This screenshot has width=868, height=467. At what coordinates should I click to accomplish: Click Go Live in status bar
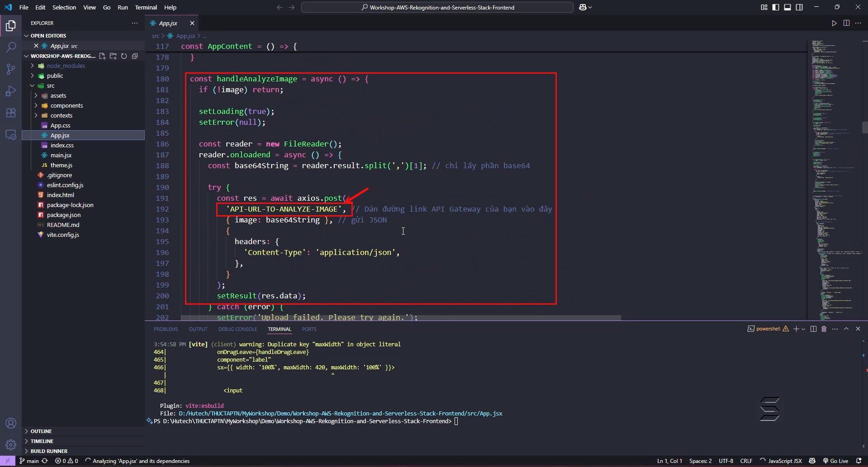click(835, 461)
